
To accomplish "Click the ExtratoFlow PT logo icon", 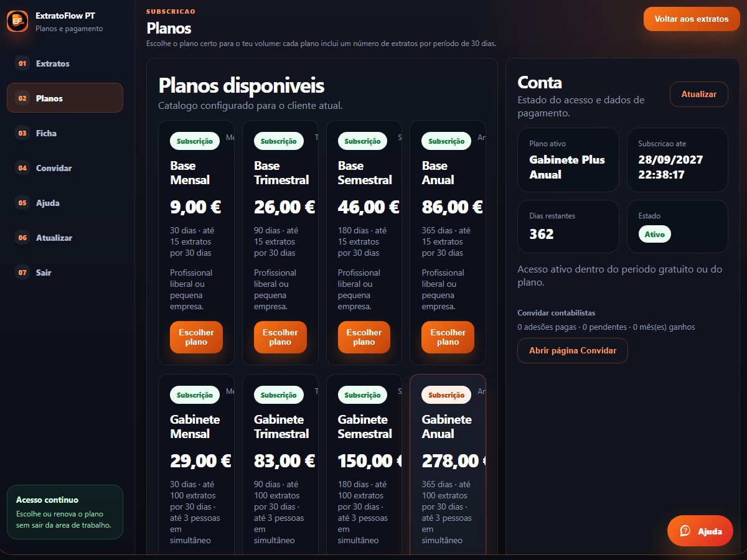I will [x=17, y=21].
